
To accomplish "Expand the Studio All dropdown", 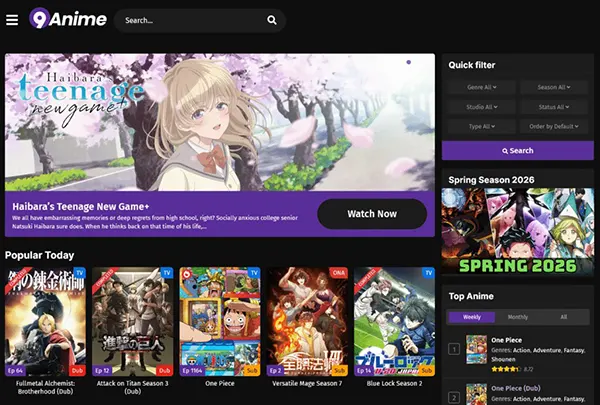I will tap(481, 107).
